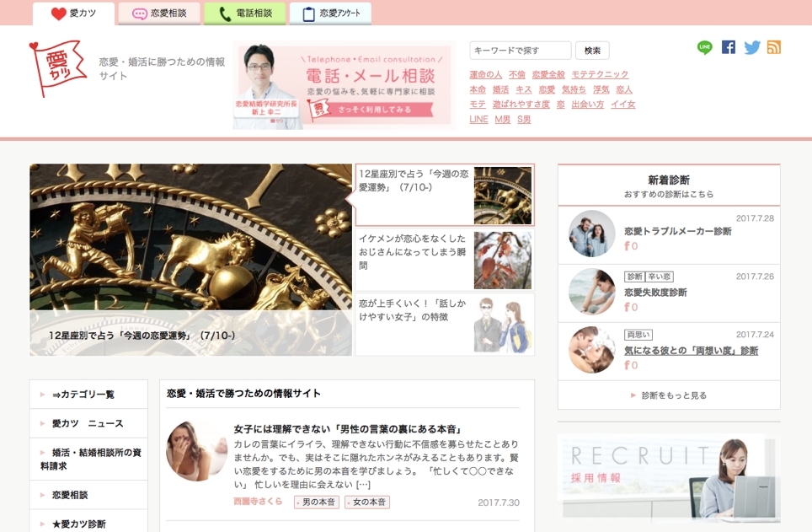Switch to the 恋愛相談 tab

click(x=159, y=13)
